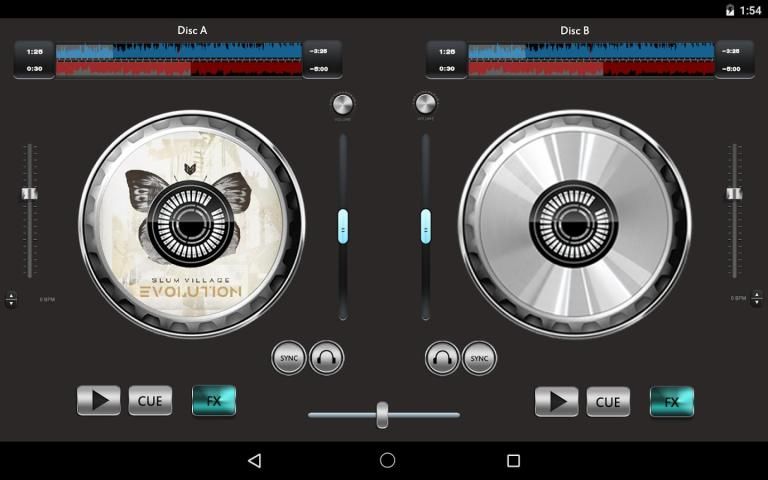
Task: Enable SYNC for Disc A
Action: click(x=289, y=357)
